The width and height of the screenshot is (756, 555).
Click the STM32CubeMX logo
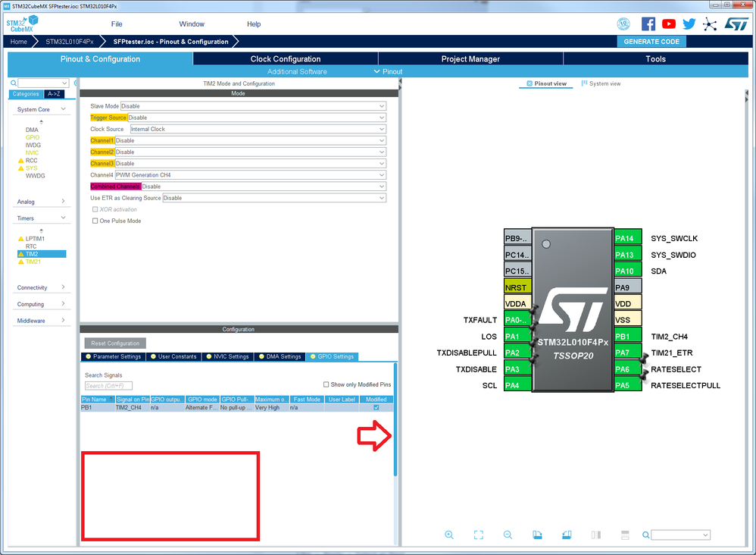[x=22, y=24]
